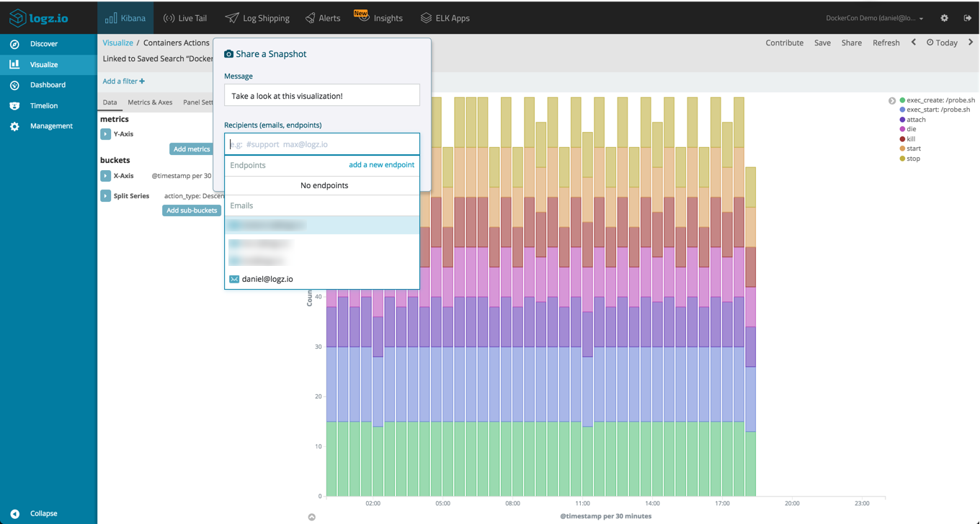Switch to Metrics & Axes tab

tap(150, 102)
